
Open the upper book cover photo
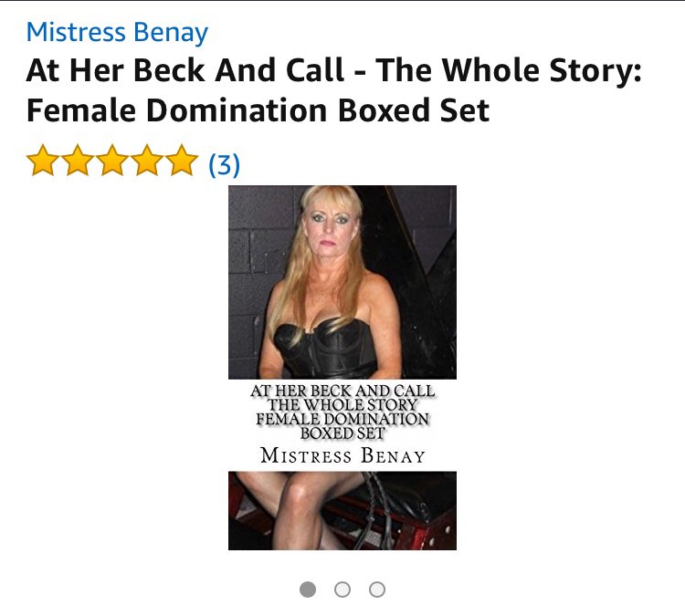(342, 282)
